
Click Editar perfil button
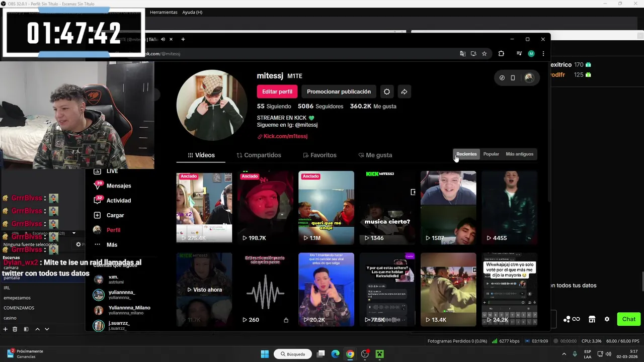[277, 92]
